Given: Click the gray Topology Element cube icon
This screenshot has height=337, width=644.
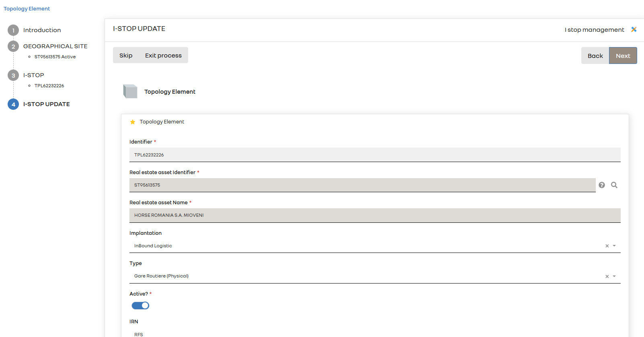Looking at the screenshot, I should point(130,91).
